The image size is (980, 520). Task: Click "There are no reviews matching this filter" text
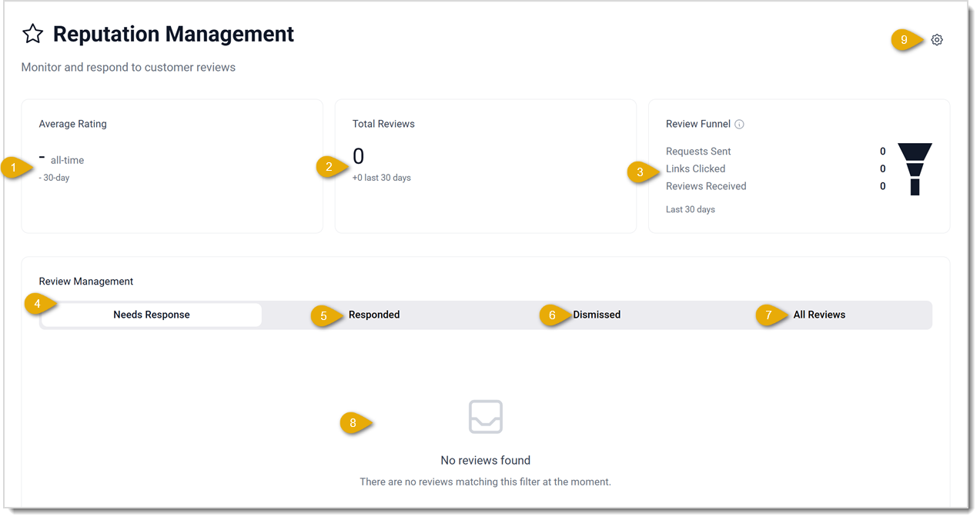[x=486, y=482]
